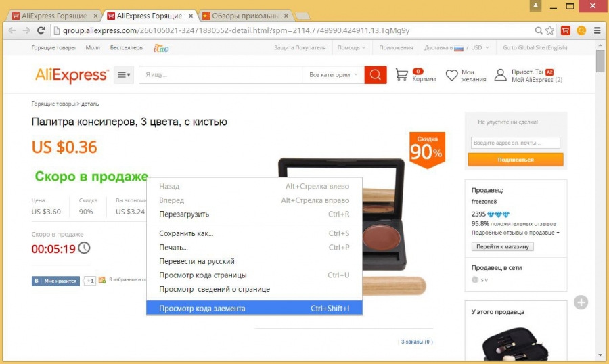The width and height of the screenshot is (609, 364).
Task: Open the orange extension icon in the toolbar
Action: pos(581,30)
